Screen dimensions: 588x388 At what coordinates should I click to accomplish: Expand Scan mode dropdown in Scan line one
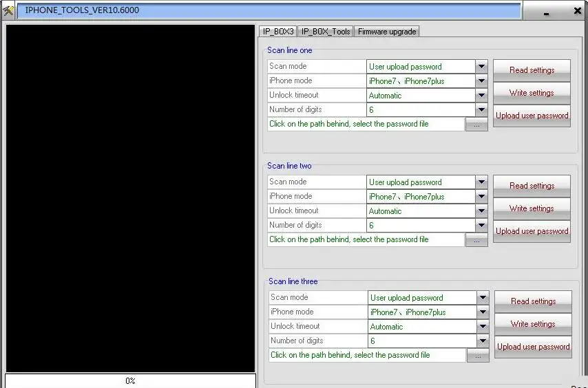click(x=481, y=67)
